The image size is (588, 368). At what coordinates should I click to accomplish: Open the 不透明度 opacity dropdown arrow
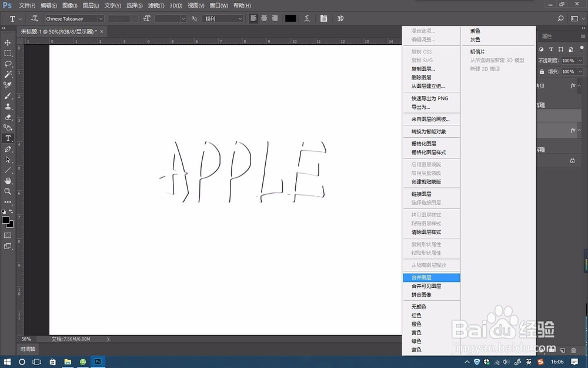(580, 61)
